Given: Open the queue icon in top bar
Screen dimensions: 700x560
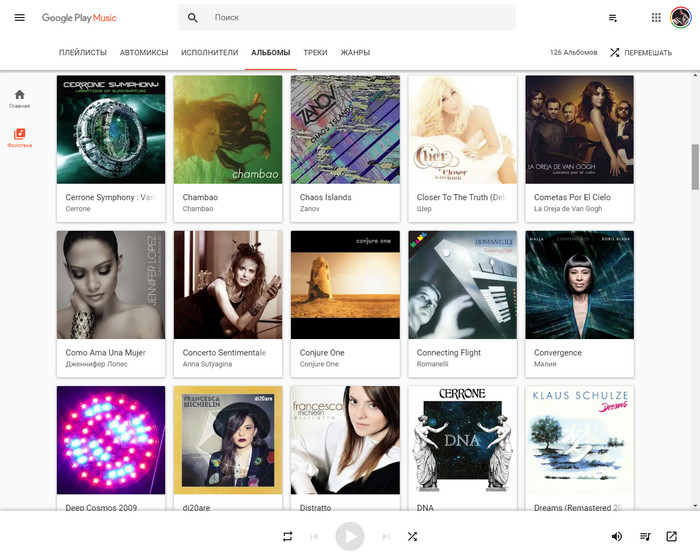Looking at the screenshot, I should (613, 18).
